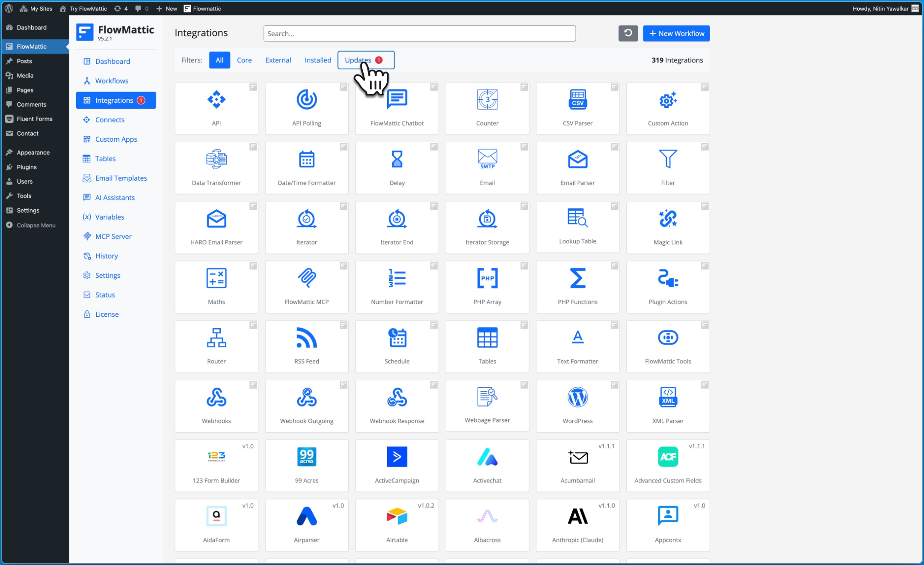Image resolution: width=924 pixels, height=565 pixels.
Task: Open the Router integration
Action: (x=216, y=346)
